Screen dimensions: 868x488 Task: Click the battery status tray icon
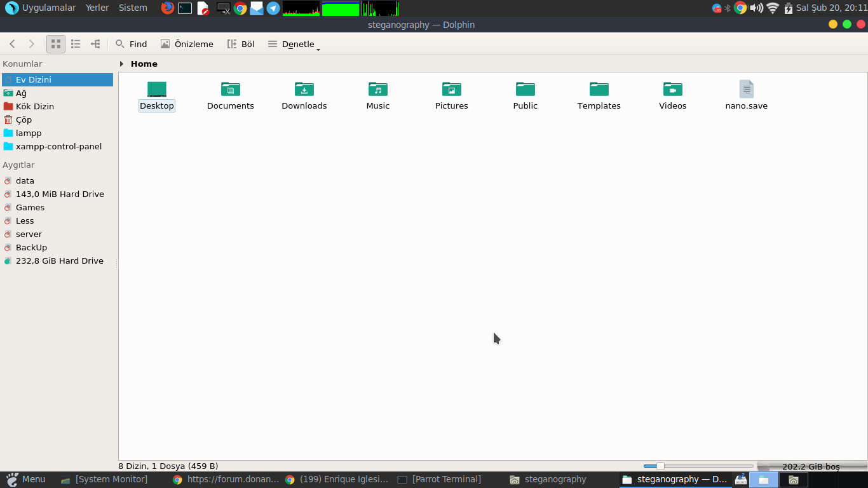coord(788,8)
